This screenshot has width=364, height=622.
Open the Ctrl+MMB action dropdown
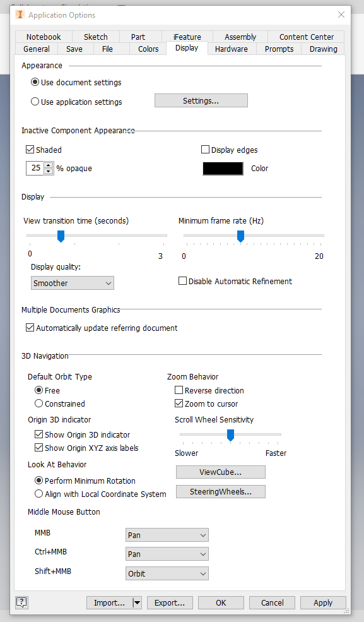pos(167,554)
